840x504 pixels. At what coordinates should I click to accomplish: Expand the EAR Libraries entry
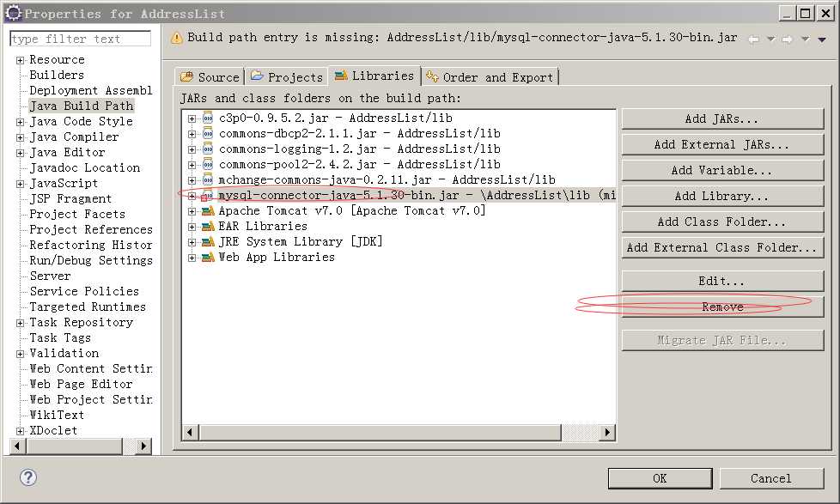pyautogui.click(x=192, y=228)
